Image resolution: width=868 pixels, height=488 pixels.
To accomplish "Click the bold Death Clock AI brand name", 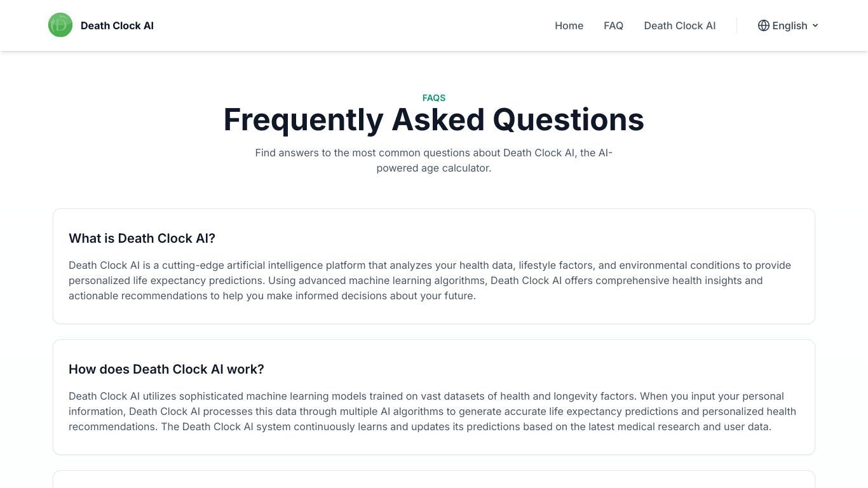I will coord(117,25).
